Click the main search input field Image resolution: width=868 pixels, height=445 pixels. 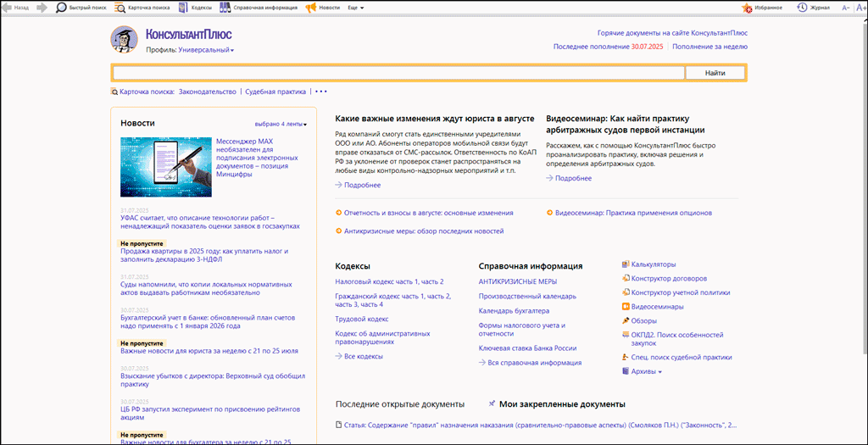[x=398, y=73]
